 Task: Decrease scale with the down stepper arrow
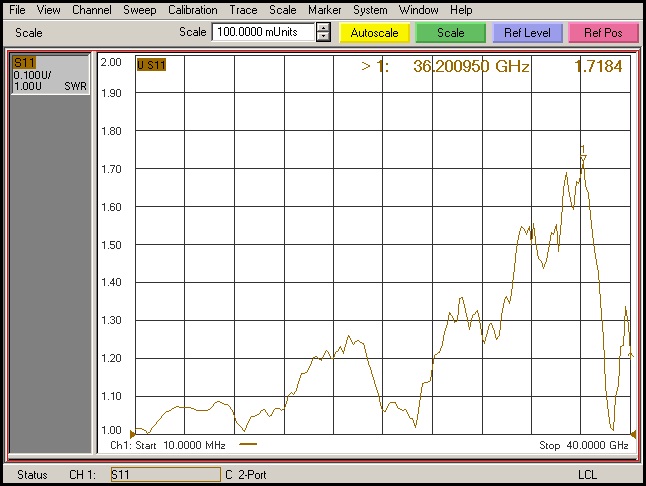pos(323,38)
